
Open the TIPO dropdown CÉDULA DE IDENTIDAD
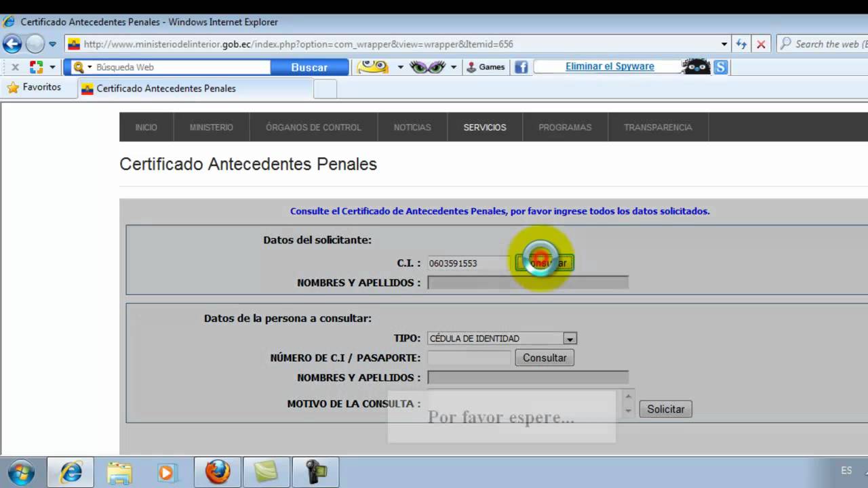[502, 338]
